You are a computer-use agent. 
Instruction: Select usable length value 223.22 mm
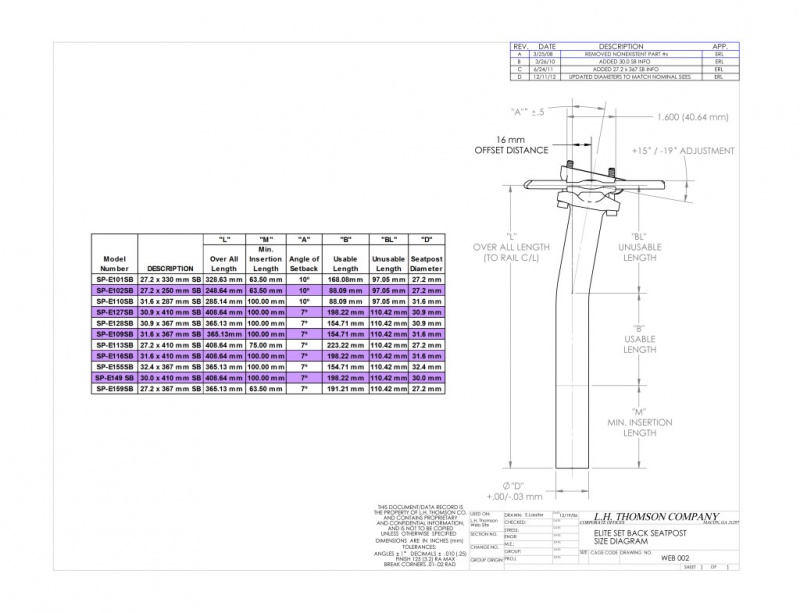pyautogui.click(x=345, y=346)
